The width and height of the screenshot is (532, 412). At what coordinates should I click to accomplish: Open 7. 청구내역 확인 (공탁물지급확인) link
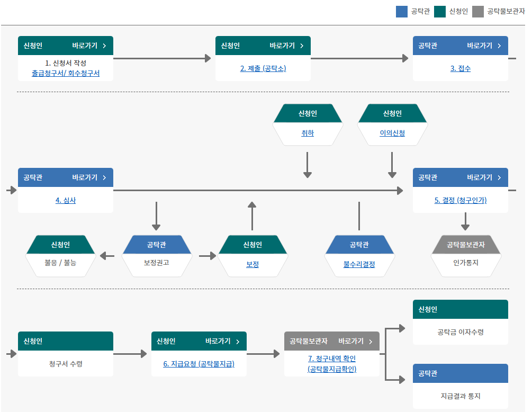[332, 364]
